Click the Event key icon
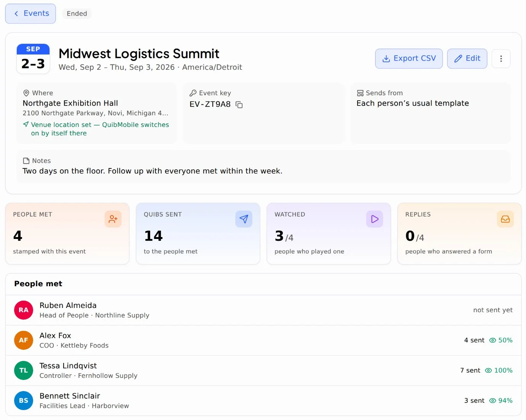The height and width of the screenshot is (420, 526). click(x=193, y=93)
